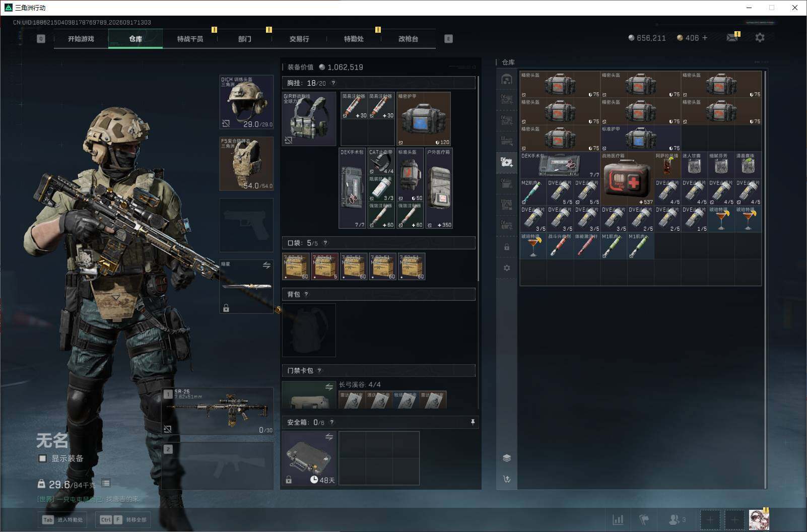The image size is (807, 532).
Task: Select the 战地医疗箱 item in warehouse
Action: [627, 179]
